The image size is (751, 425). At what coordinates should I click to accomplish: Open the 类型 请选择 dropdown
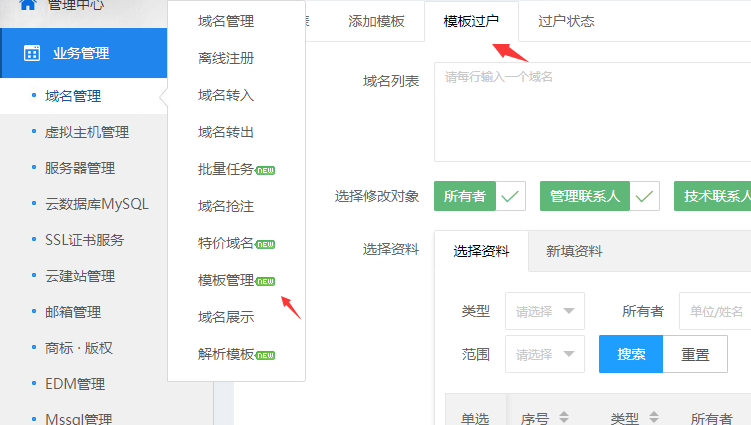coord(545,311)
